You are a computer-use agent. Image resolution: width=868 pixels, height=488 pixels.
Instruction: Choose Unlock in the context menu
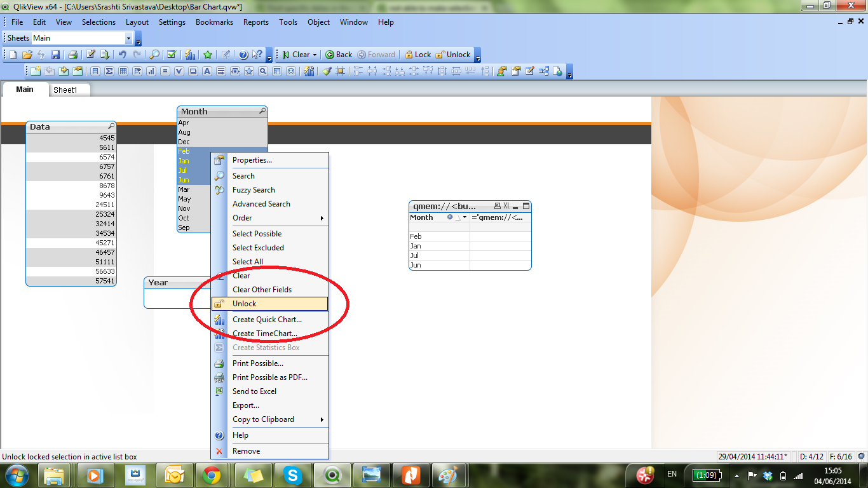pos(270,304)
